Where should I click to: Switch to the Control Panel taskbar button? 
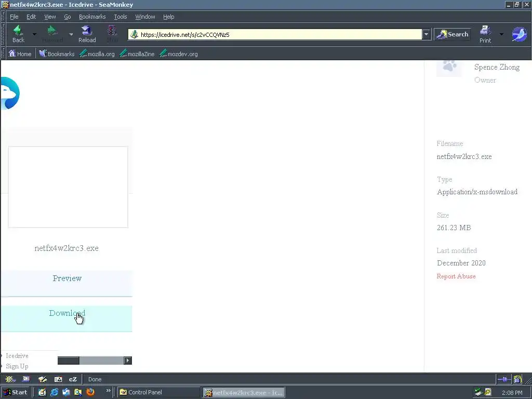[x=158, y=392]
